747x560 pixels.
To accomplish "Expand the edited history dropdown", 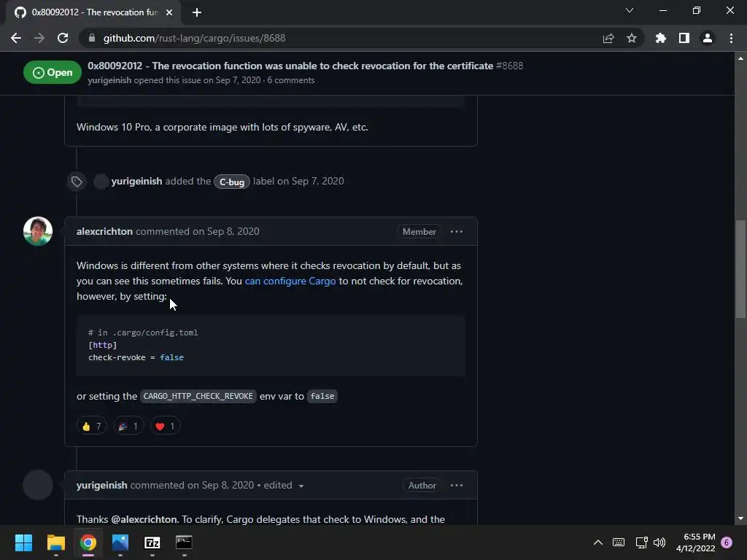I will tap(284, 485).
